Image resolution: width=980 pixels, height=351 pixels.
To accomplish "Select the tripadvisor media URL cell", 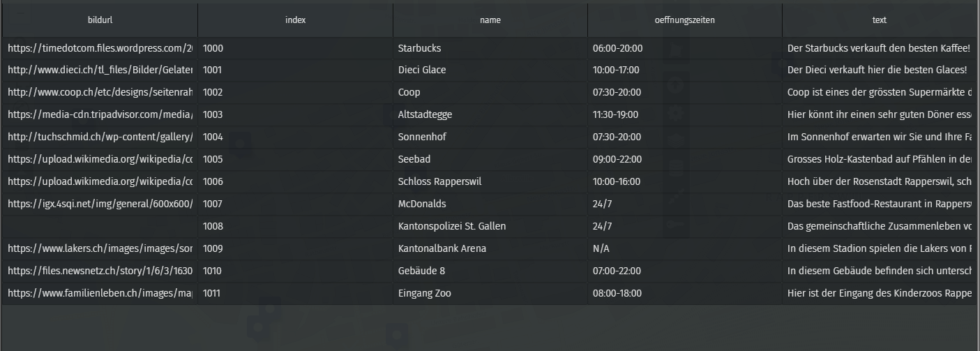I will click(x=100, y=115).
